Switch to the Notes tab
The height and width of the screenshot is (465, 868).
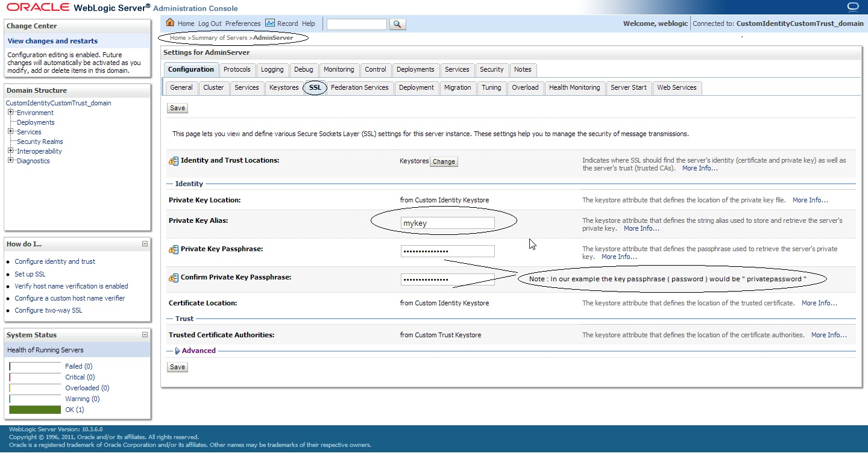(x=523, y=70)
